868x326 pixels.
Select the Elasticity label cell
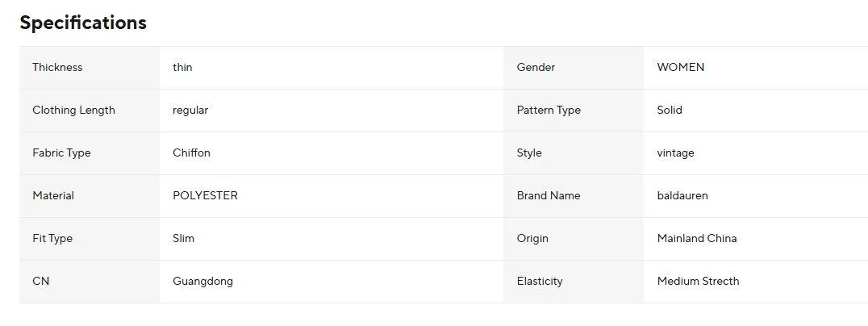[574, 282]
